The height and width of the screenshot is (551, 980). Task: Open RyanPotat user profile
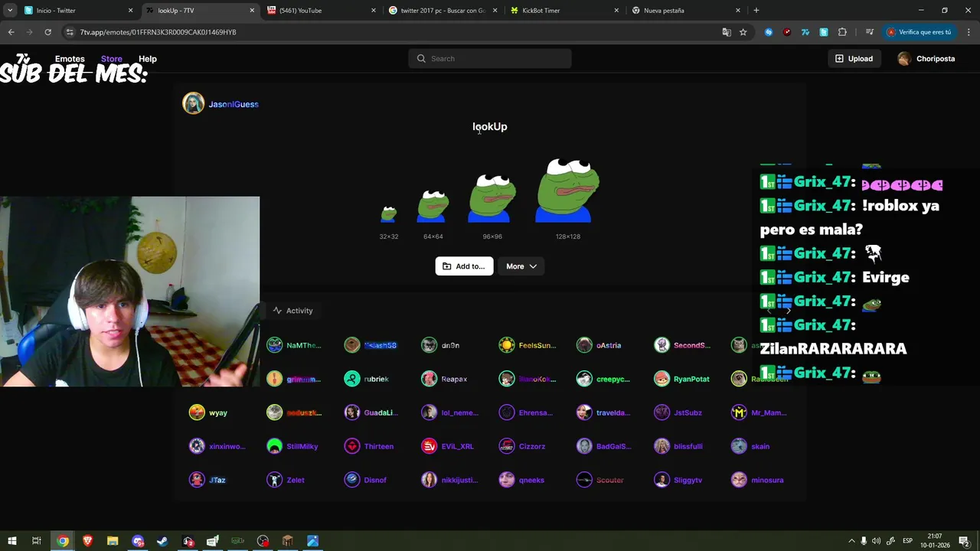(x=681, y=379)
